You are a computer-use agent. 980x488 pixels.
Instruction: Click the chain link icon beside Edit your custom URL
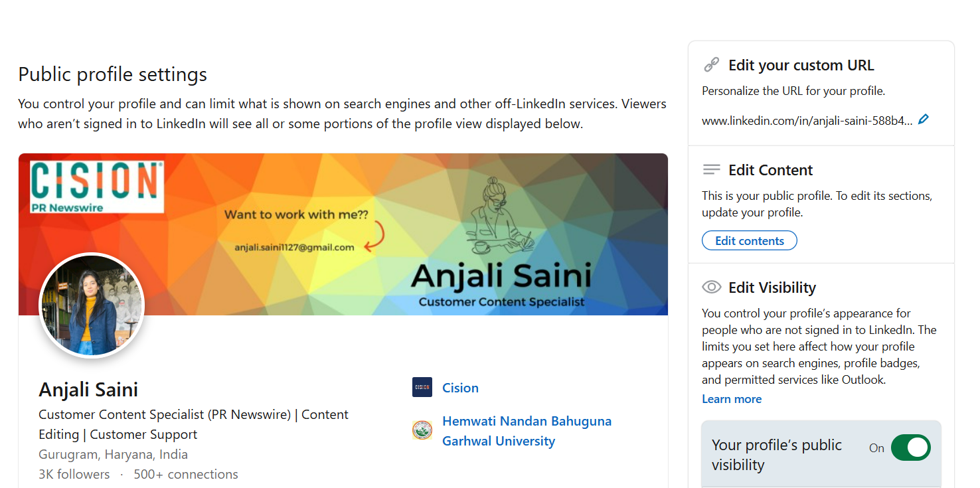[711, 64]
